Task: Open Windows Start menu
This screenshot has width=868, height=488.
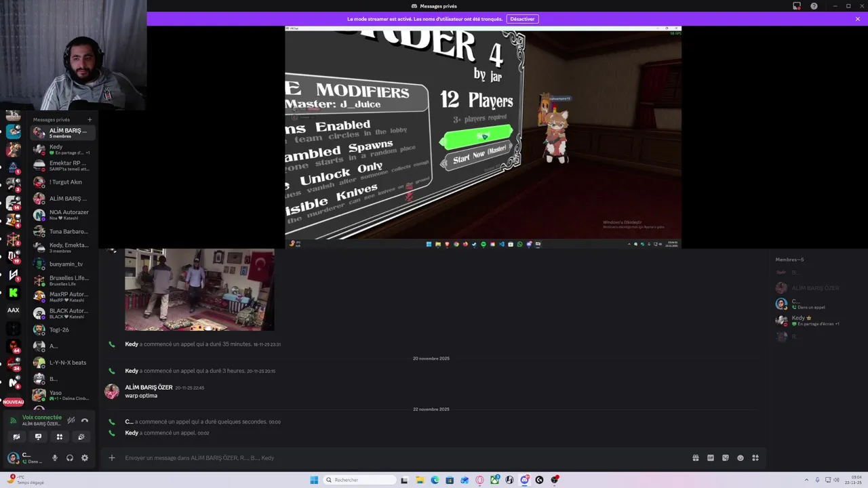Action: pos(314,480)
